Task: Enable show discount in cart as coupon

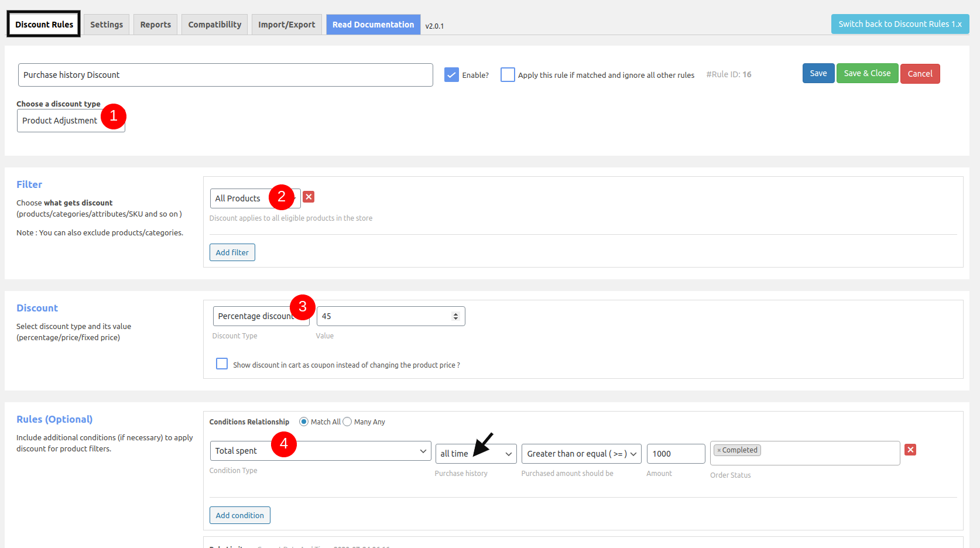Action: point(222,364)
